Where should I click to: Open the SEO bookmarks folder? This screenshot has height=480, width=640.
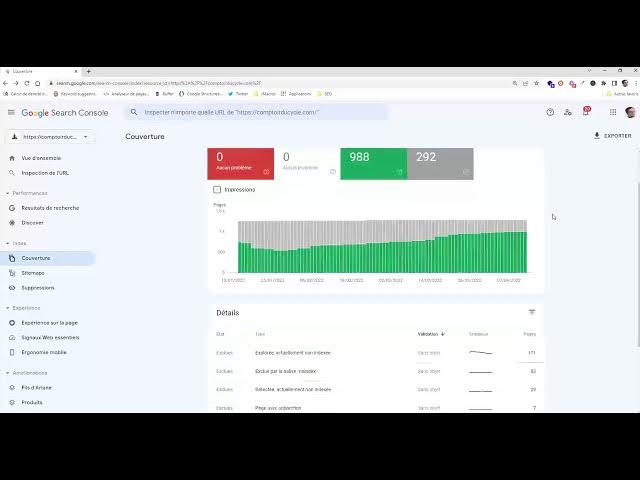point(324,94)
